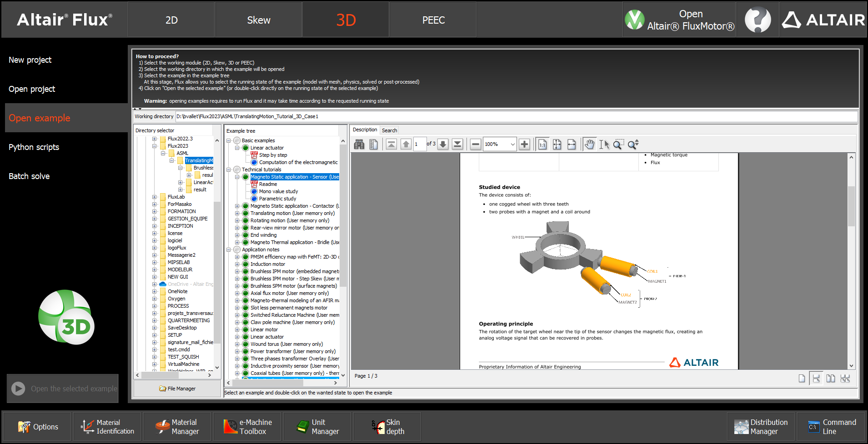Viewport: 868px width, 444px height.
Task: Collapse the Flux2023 folder
Action: 155,146
